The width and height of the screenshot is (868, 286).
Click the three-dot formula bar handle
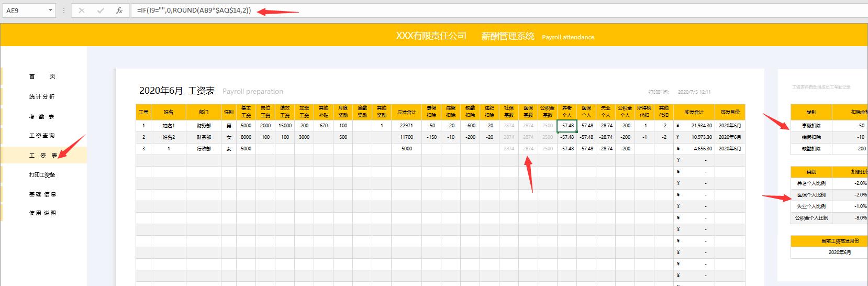[64, 10]
